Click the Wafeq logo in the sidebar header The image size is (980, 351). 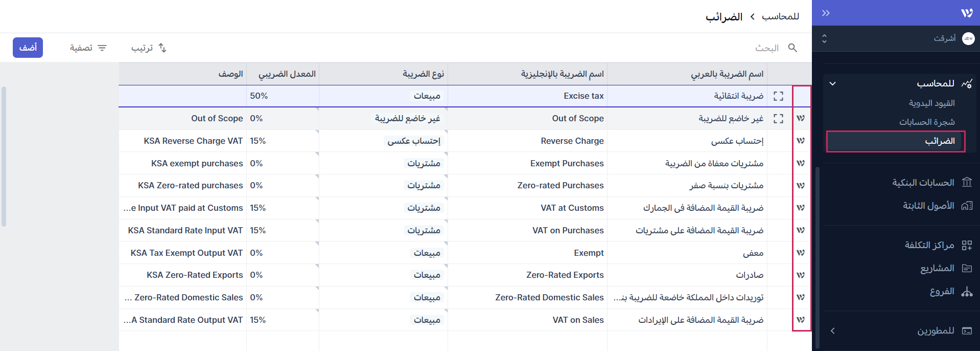click(966, 13)
